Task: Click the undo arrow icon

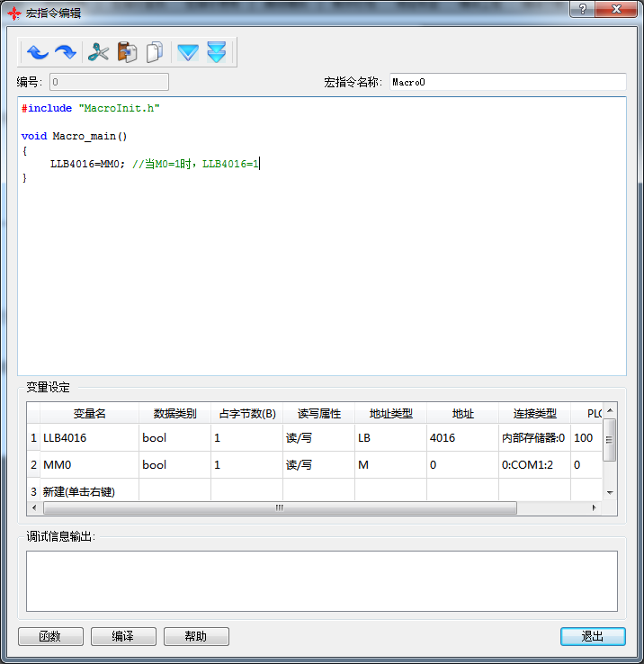Action: [x=37, y=53]
